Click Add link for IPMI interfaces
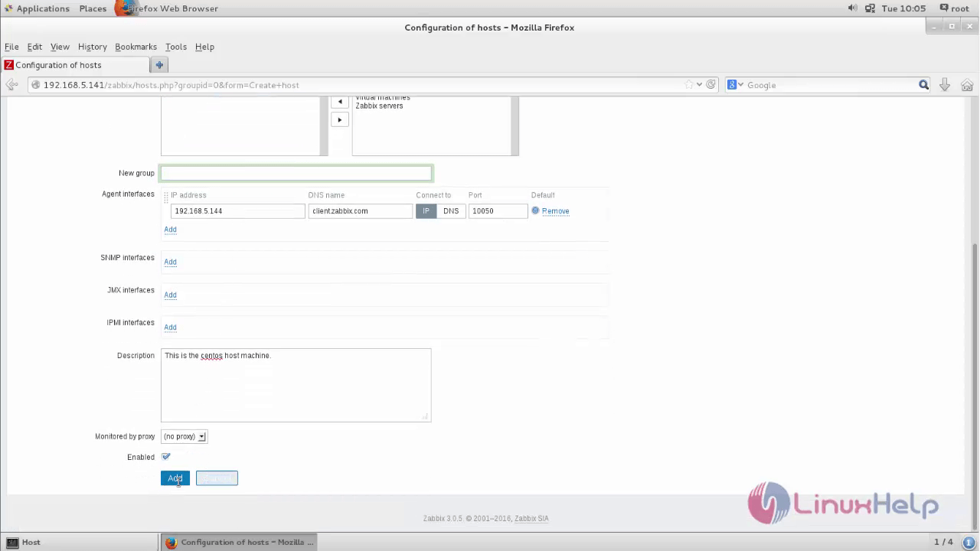Screen dimensions: 980x551 [170, 328]
